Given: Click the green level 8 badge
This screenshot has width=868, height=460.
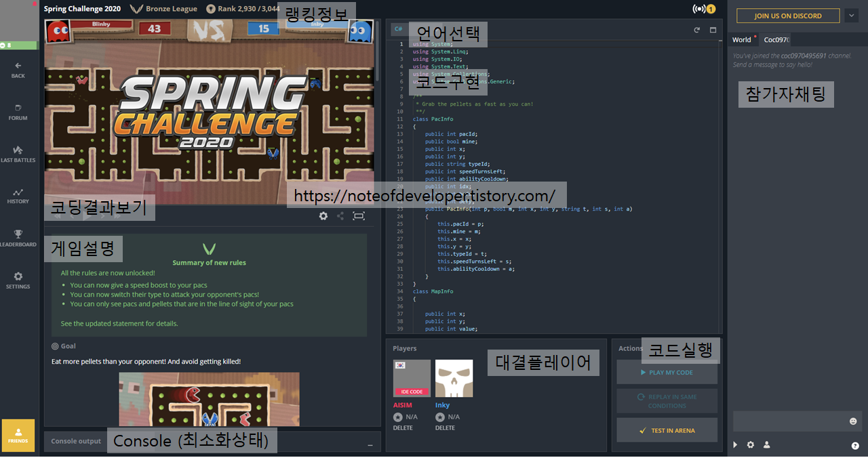Looking at the screenshot, I should click(18, 45).
